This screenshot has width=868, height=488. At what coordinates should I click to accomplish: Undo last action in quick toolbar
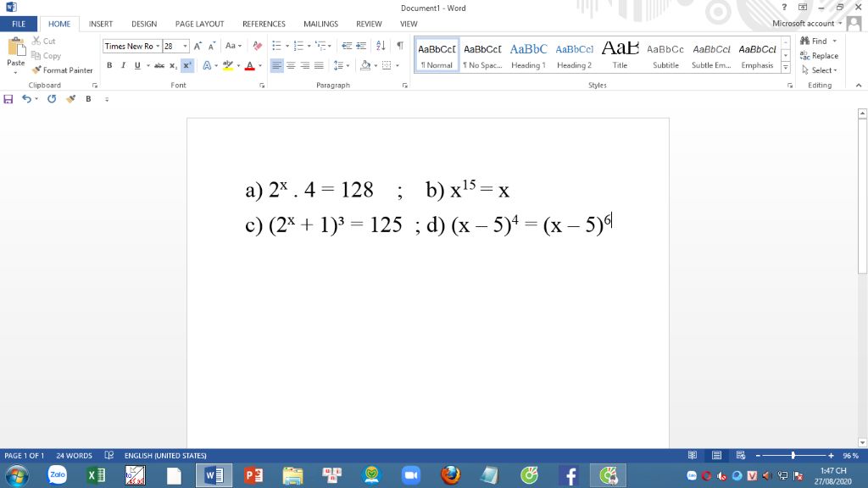pyautogui.click(x=26, y=99)
